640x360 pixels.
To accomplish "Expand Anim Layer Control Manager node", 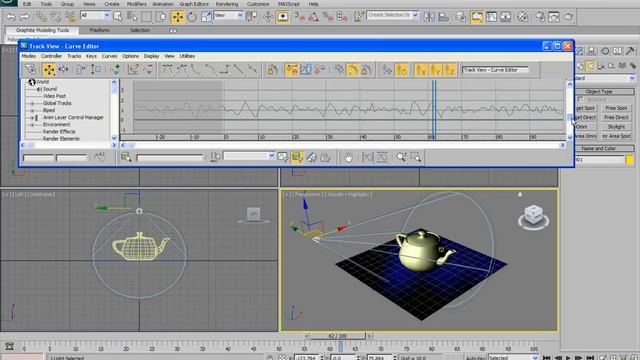I will [32, 118].
